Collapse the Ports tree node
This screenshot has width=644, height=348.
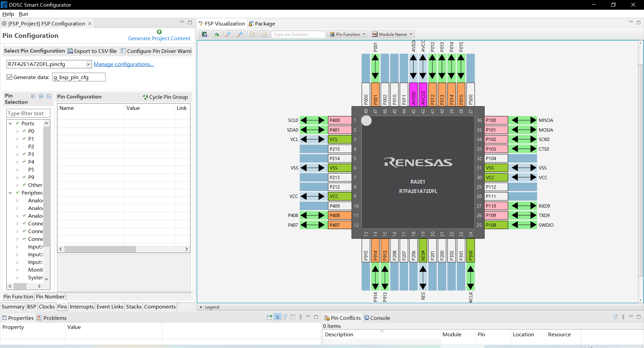[10, 124]
